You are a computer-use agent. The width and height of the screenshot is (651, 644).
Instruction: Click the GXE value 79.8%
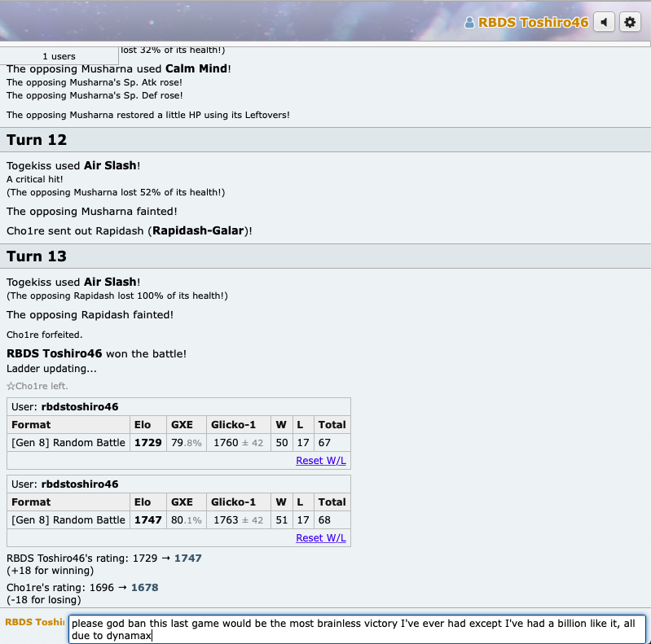click(187, 443)
